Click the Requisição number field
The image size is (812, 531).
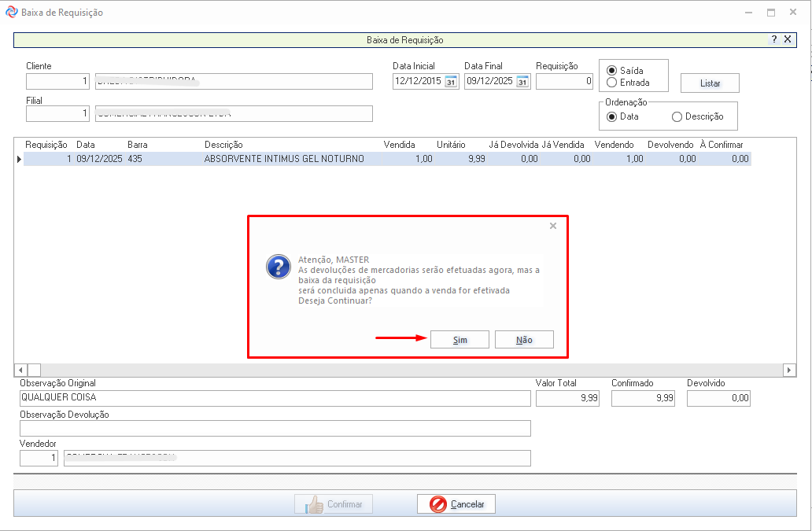pos(564,81)
